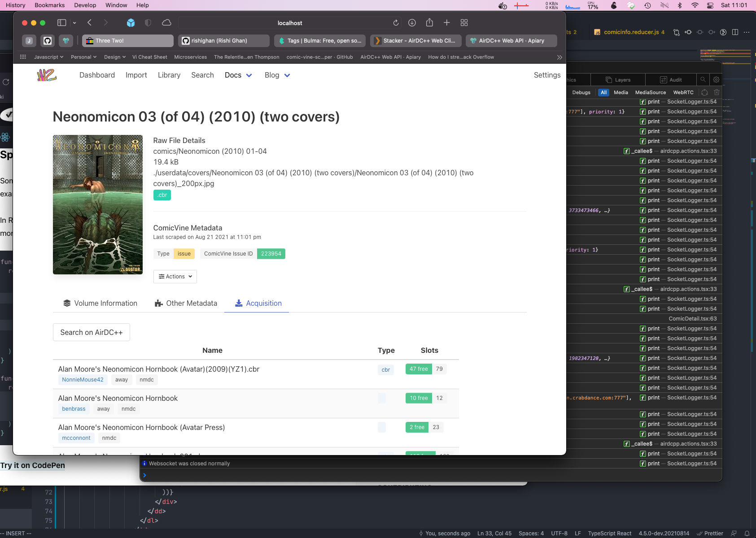Toggle the WebRTC console filter
Screen dimensions: 756x538
(683, 92)
